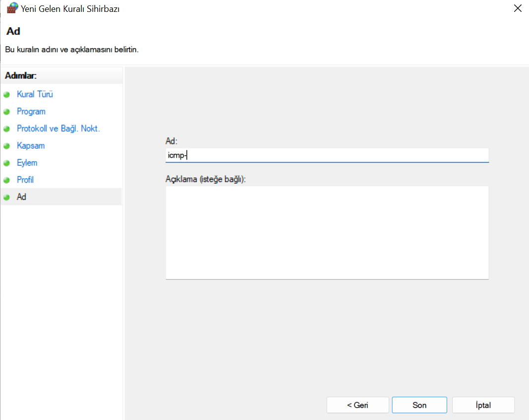Jump to Protokoll ve Bağl. Nokt. step
Image resolution: width=529 pixels, height=420 pixels.
[x=59, y=128]
